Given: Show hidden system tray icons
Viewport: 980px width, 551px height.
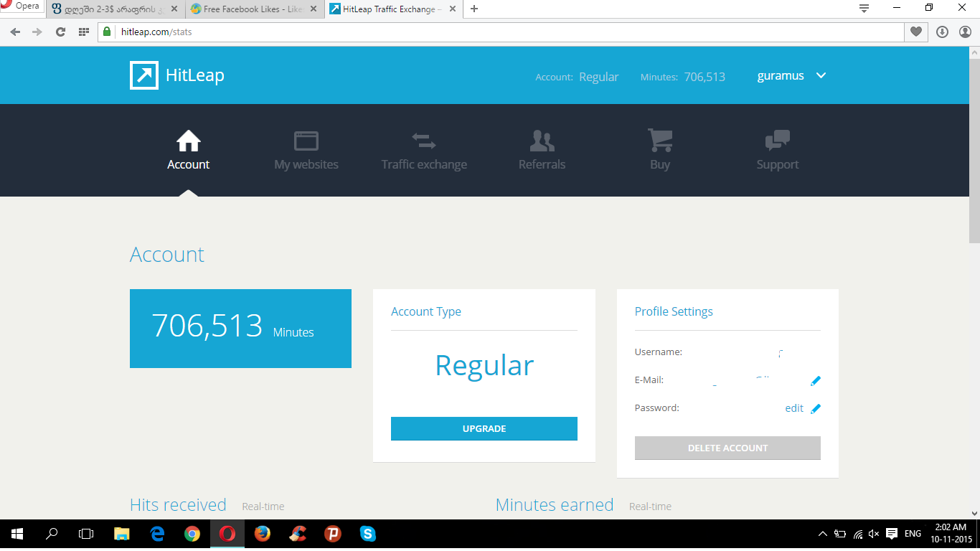Looking at the screenshot, I should (x=822, y=534).
